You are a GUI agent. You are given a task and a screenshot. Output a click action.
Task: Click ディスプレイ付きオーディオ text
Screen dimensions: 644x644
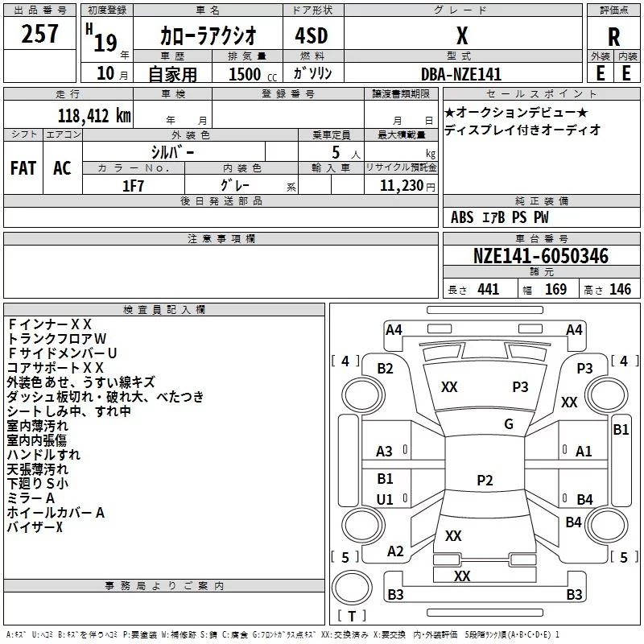(522, 130)
